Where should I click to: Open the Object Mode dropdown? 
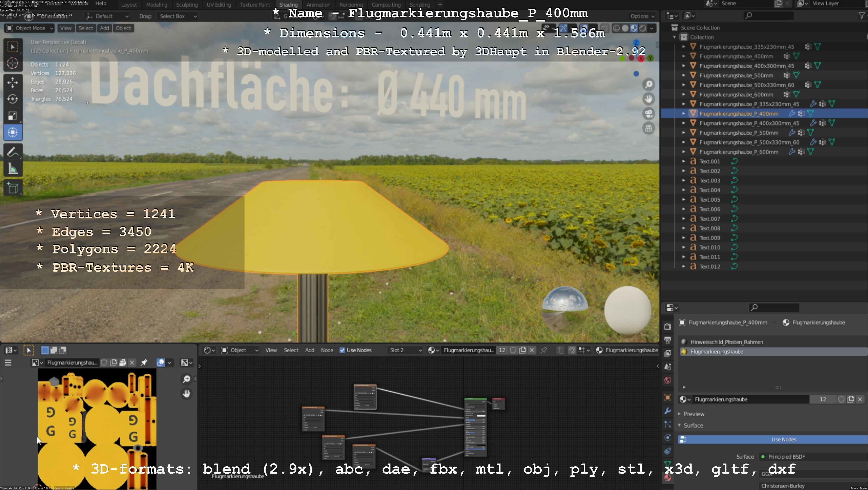click(x=30, y=28)
